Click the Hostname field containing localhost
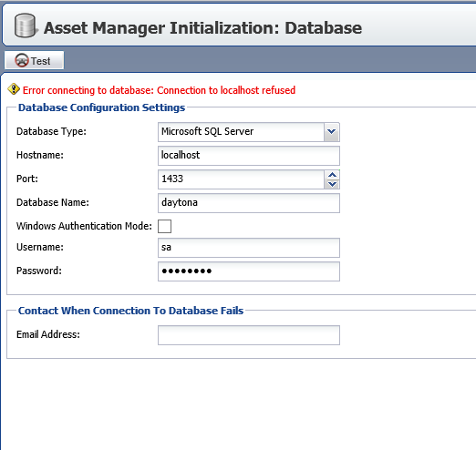476x450 pixels. [x=249, y=156]
